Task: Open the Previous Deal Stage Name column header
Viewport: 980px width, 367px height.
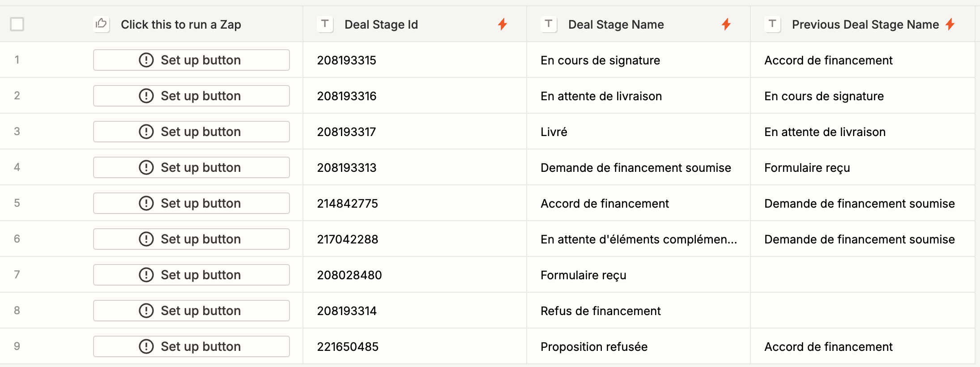Action: (865, 25)
